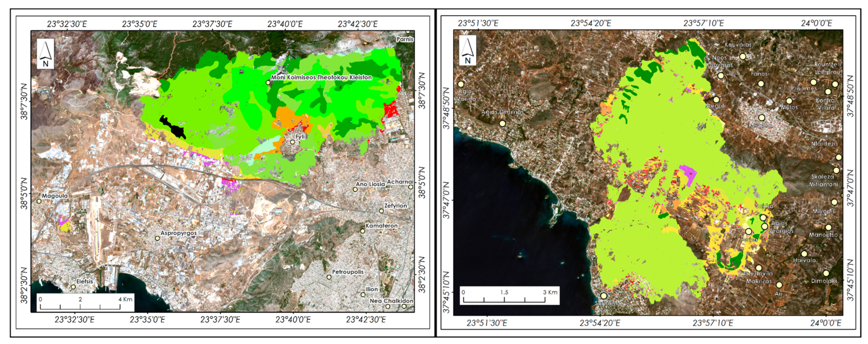The height and width of the screenshot is (344, 868).
Task: Select the Moni Koimiseos Theotokou Kleiston marker
Action: click(x=268, y=83)
